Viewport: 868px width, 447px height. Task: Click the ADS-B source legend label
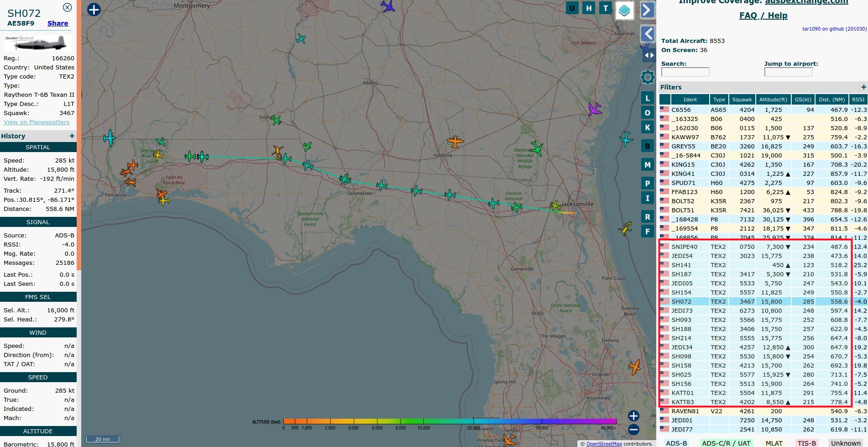point(676,443)
